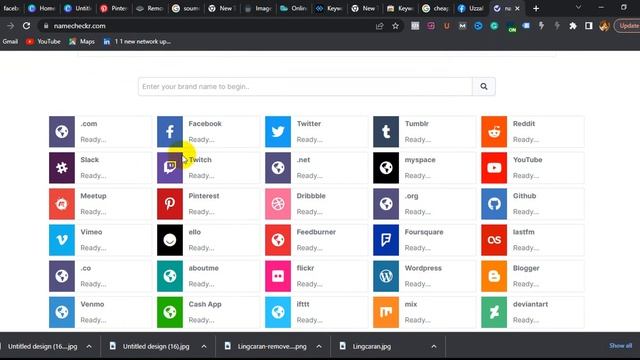
Task: Click the aboutme teal icon
Action: (x=170, y=276)
